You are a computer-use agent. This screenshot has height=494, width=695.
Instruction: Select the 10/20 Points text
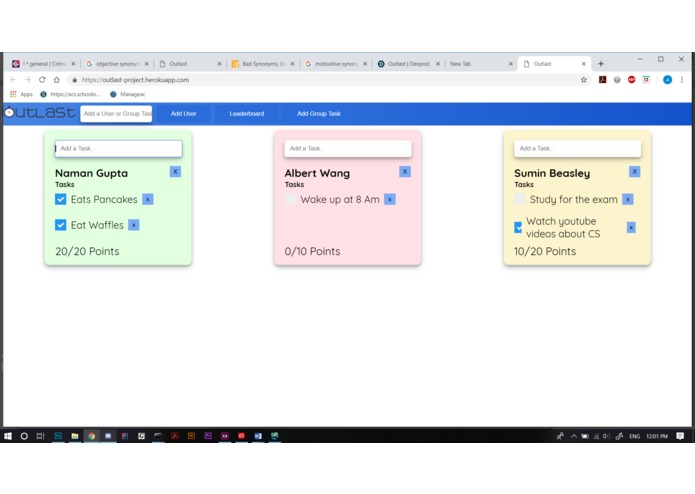point(545,251)
